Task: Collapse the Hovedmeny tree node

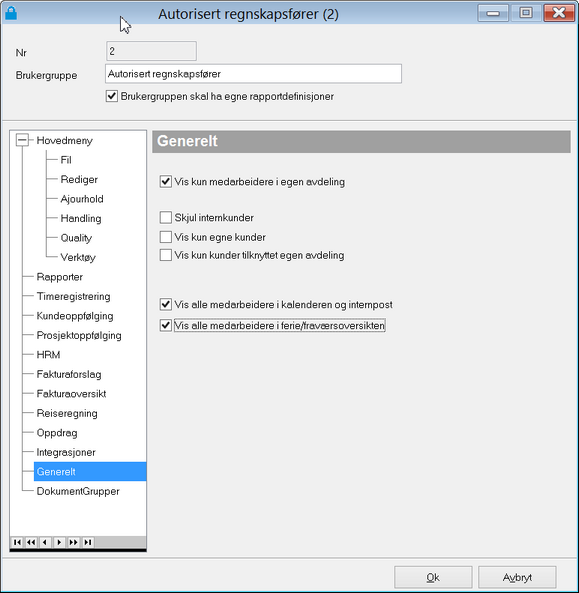Action: point(22,140)
